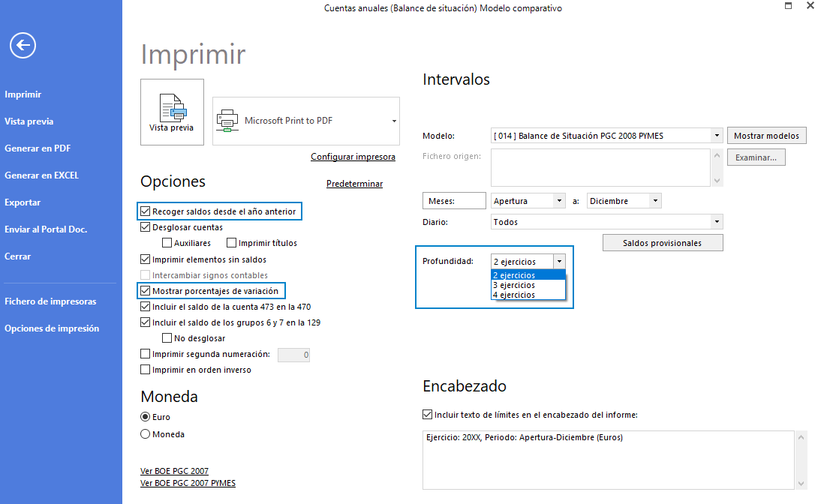Expand the Modelo dropdown
The width and height of the screenshot is (821, 504).
click(717, 136)
